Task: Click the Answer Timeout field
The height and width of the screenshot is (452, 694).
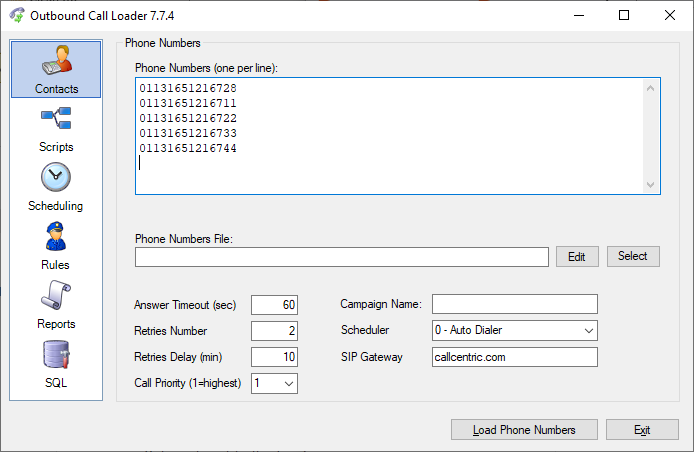Action: [274, 304]
